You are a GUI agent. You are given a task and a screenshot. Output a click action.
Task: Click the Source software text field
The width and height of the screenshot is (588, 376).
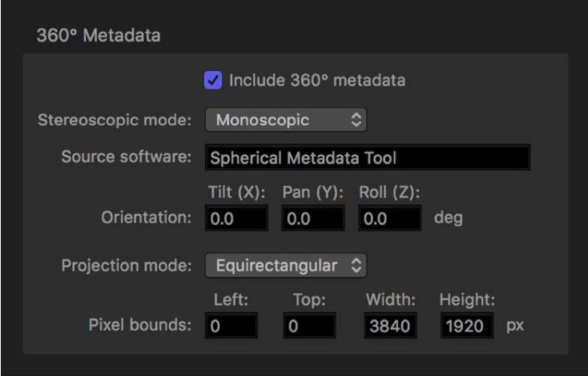[x=367, y=157]
